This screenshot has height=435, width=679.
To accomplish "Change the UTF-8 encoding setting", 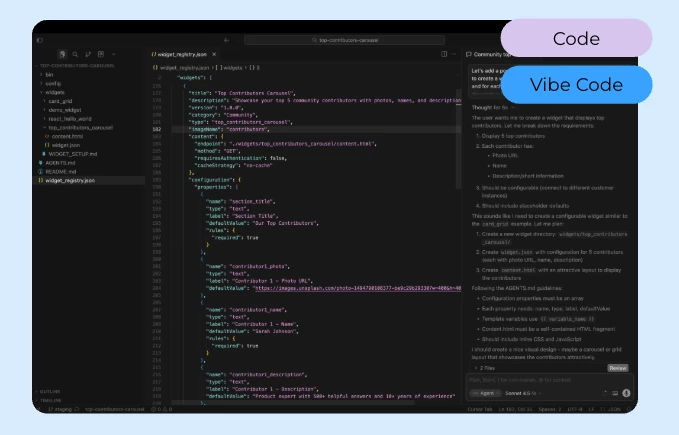I will point(575,409).
